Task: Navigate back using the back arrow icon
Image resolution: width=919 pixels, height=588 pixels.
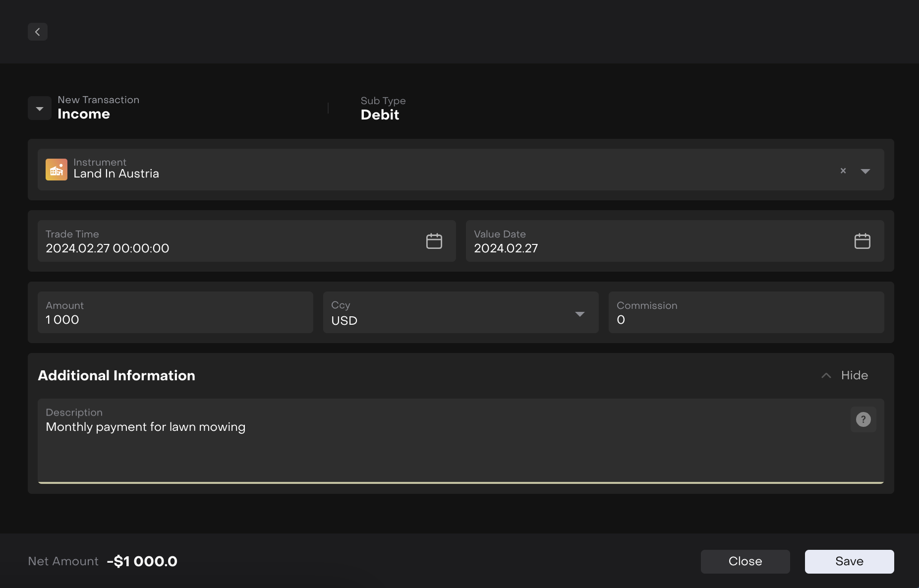Action: [38, 31]
